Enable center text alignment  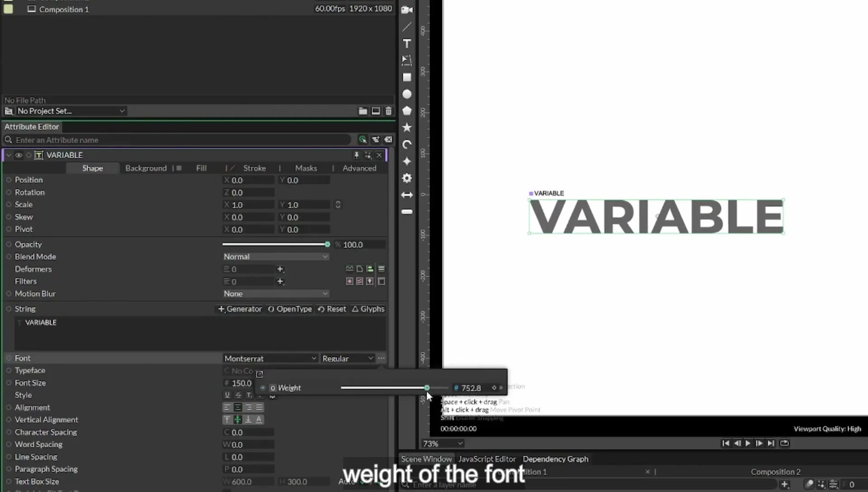[237, 407]
